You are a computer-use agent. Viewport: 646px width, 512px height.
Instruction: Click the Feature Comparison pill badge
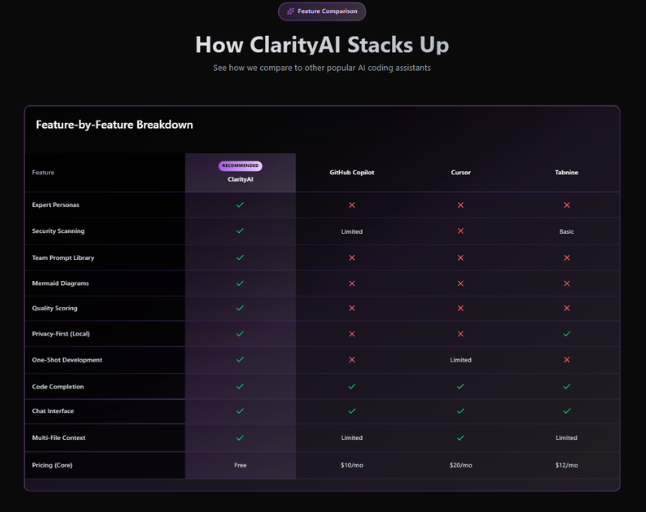[x=322, y=12]
